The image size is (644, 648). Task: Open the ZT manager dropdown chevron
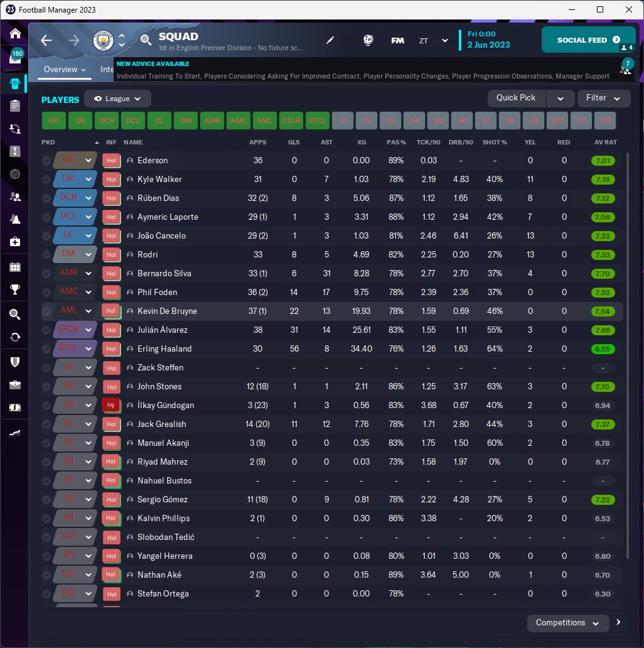[445, 40]
